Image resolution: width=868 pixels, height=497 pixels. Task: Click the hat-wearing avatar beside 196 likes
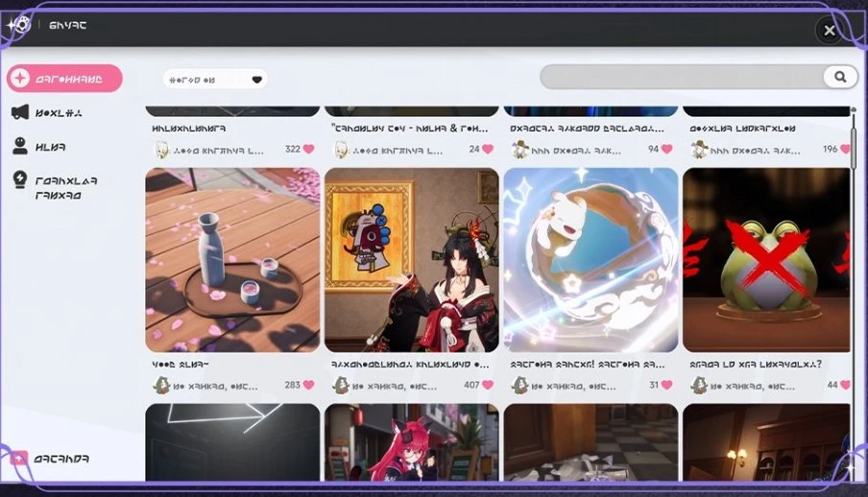tap(699, 150)
